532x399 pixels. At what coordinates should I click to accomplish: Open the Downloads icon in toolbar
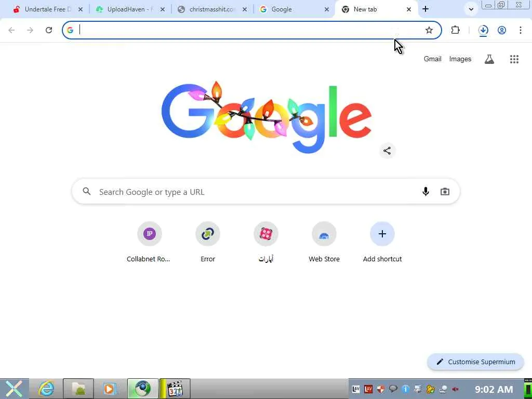pos(483,31)
